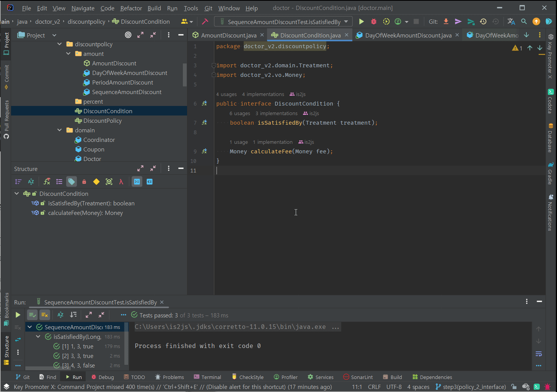
Task: Click Select Opened File target icon
Action: tap(128, 35)
